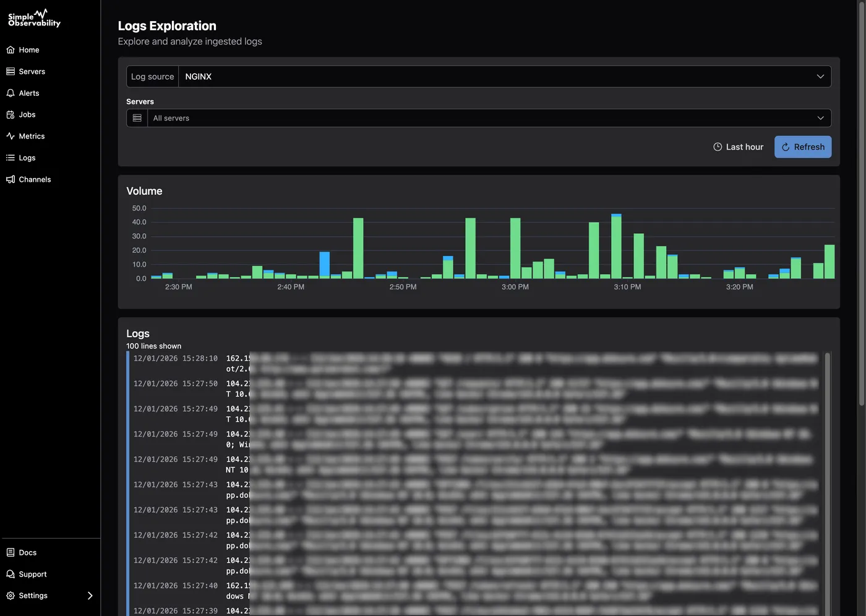Click the Logs list icon

point(10,158)
